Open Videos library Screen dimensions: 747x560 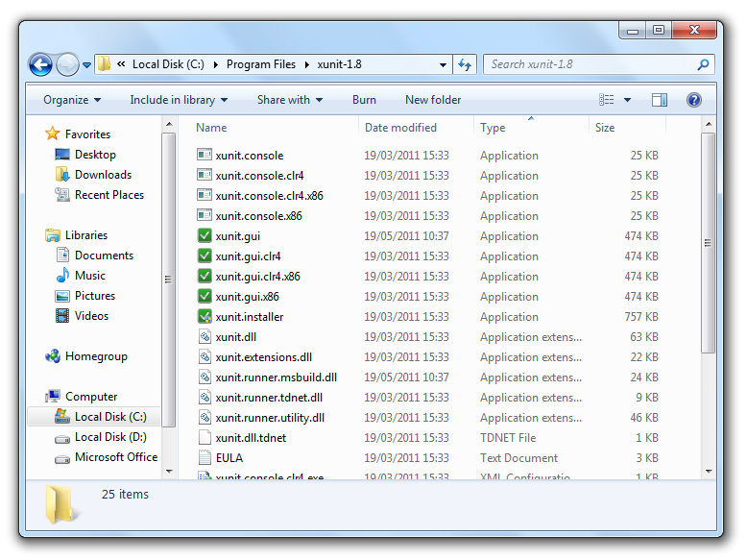(91, 316)
